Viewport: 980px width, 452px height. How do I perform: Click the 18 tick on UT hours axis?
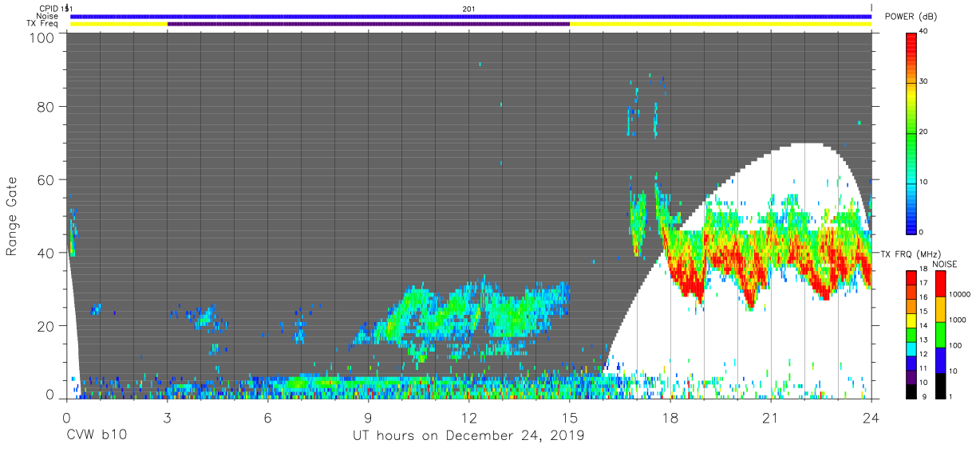[x=670, y=419]
